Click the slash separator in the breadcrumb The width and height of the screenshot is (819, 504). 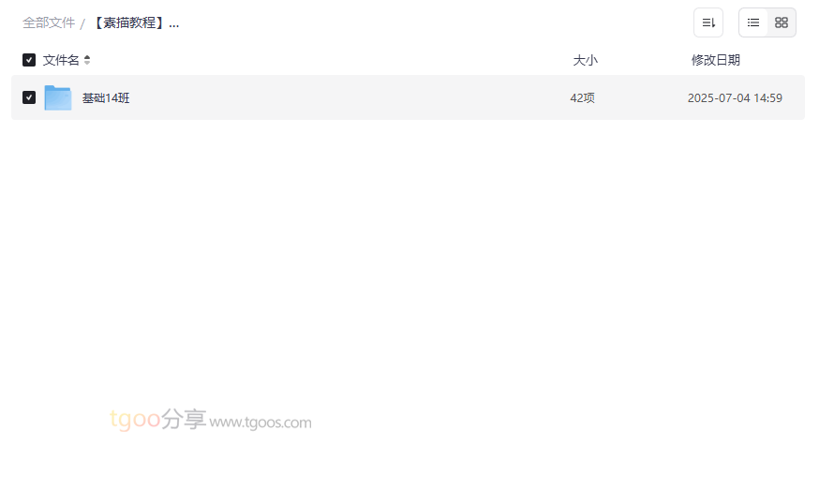(82, 23)
